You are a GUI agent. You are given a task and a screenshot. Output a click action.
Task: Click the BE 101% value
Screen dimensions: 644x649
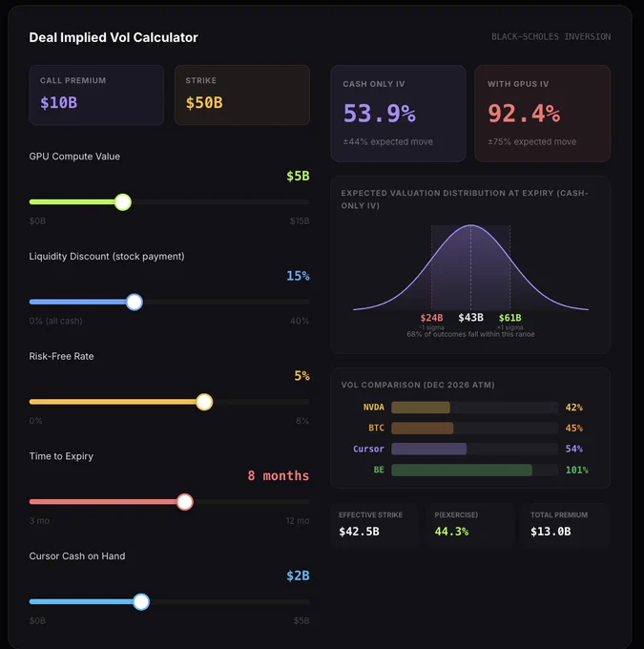pos(577,470)
